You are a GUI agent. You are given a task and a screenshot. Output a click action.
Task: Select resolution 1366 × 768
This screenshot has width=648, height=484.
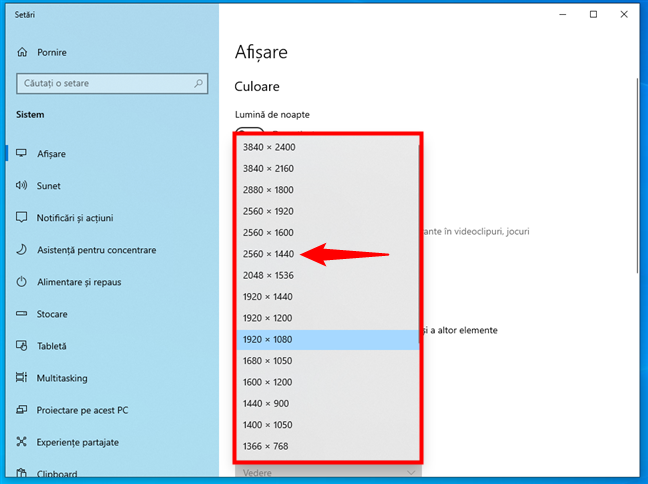point(327,446)
